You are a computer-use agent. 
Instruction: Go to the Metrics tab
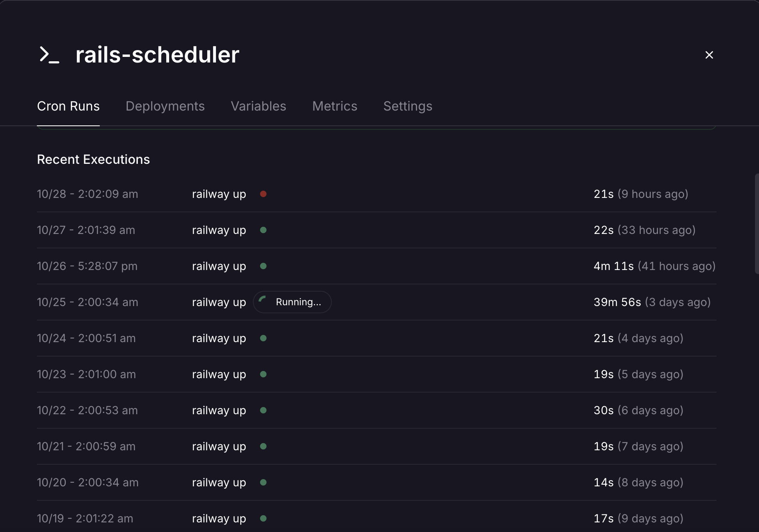tap(335, 106)
